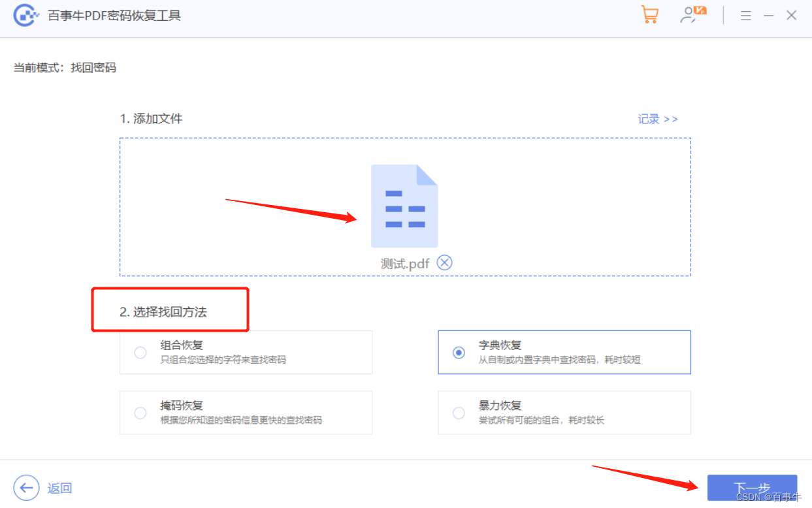Select the 暴力恢复 radio button
The height and width of the screenshot is (508, 812).
point(459,413)
